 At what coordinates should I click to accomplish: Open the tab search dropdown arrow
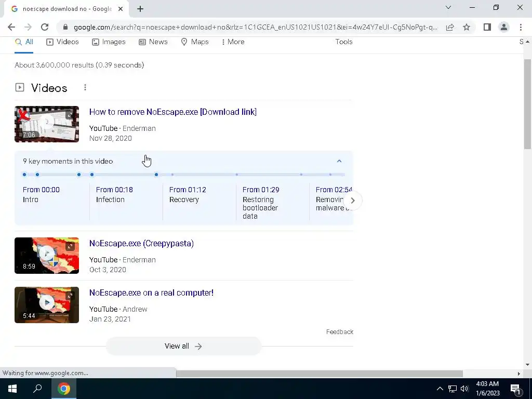448,7
